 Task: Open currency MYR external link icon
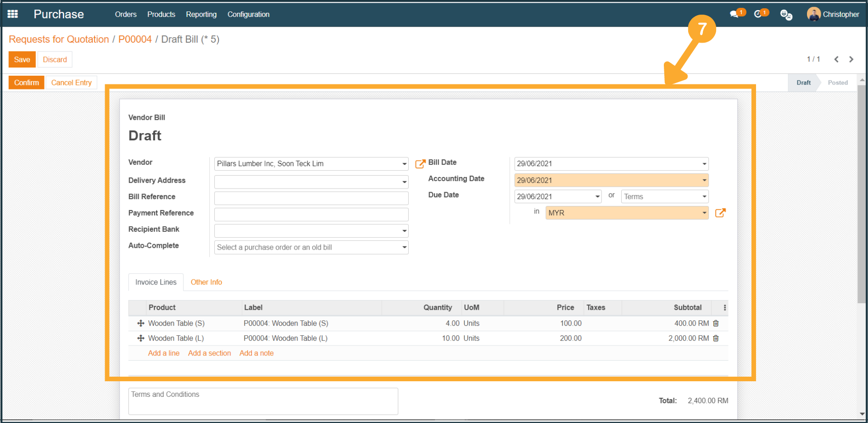coord(720,213)
